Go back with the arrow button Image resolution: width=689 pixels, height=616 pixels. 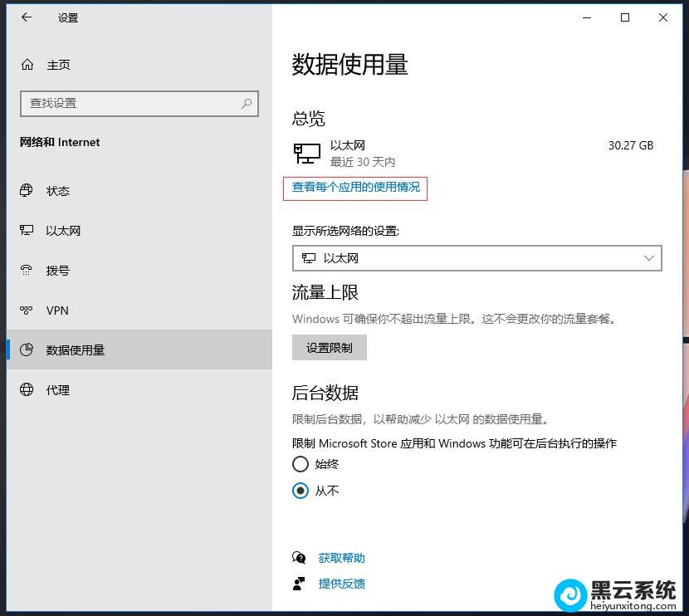coord(26,17)
